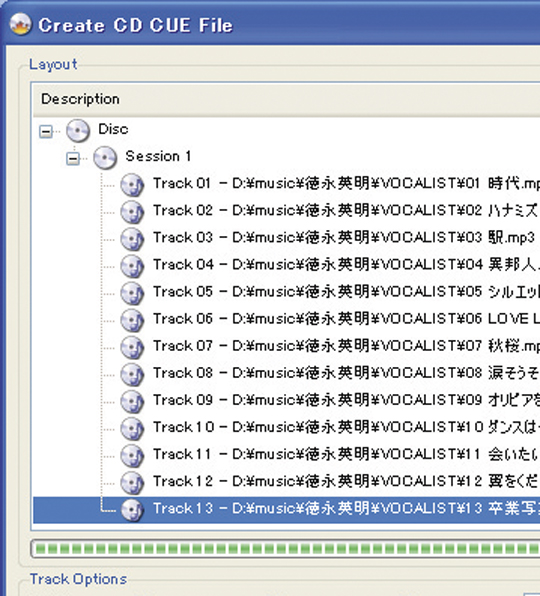Select Track 05 in the layout list

[346, 292]
